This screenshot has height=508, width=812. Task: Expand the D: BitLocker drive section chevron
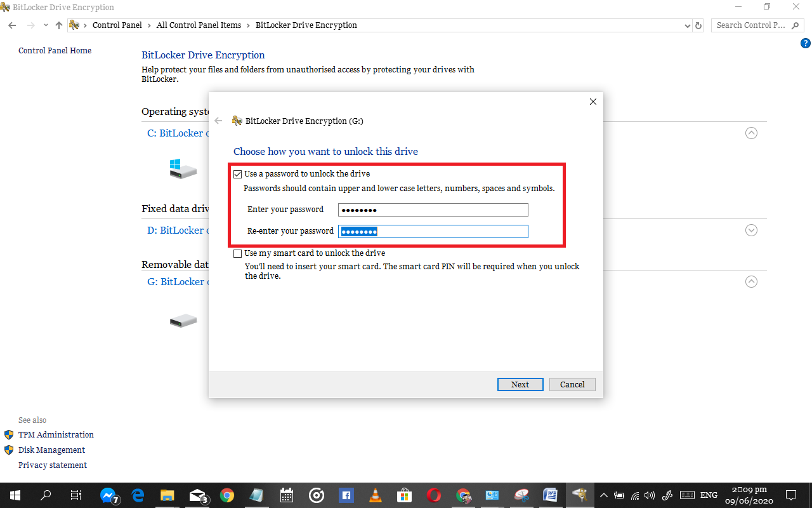tap(751, 231)
